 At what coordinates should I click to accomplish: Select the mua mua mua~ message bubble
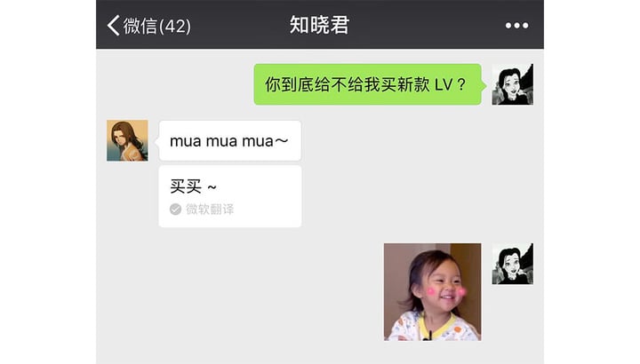point(230,140)
